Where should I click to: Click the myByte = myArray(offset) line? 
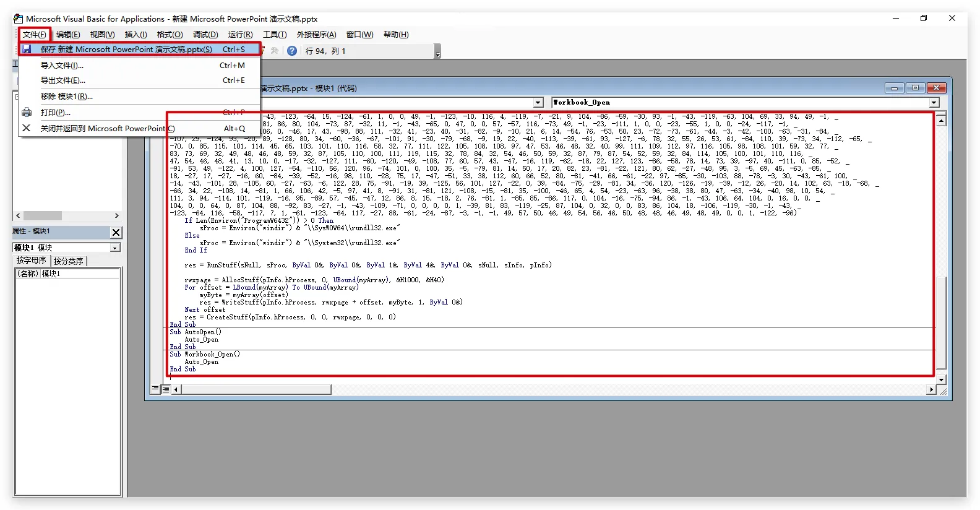pyautogui.click(x=244, y=295)
